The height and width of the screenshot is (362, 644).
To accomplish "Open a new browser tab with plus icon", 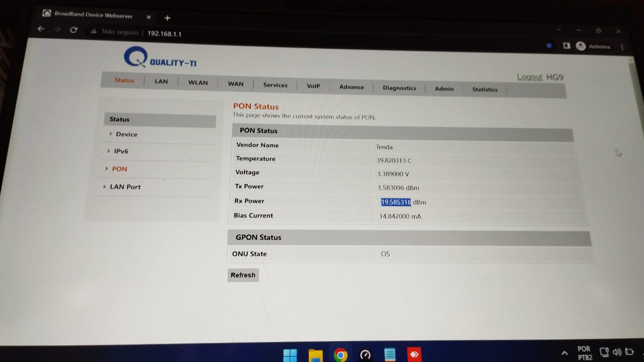I will (168, 18).
